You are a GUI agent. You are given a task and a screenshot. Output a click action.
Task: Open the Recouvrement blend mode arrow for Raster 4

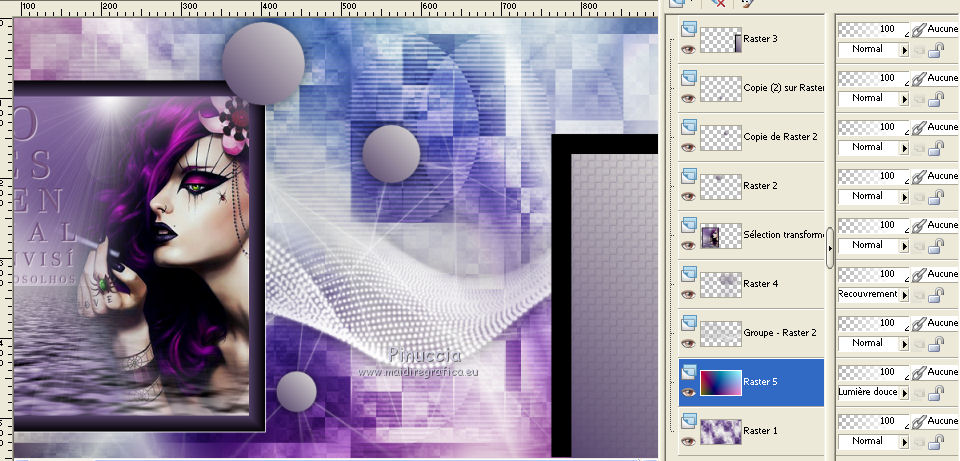click(904, 296)
